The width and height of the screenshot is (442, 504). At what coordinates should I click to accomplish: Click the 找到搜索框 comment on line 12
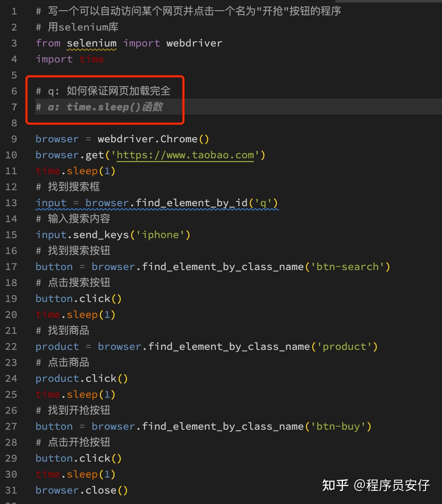[68, 187]
